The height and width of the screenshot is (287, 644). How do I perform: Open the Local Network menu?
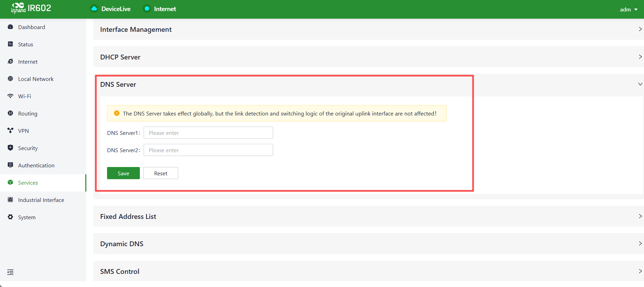click(x=43, y=79)
